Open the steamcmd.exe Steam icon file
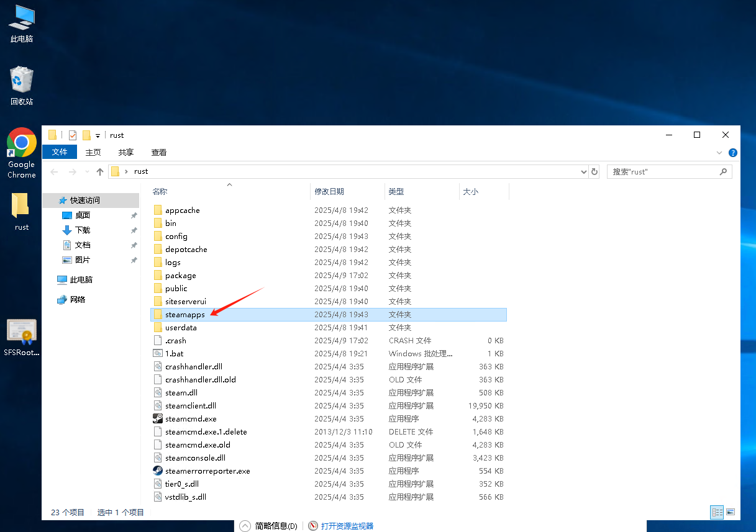Image resolution: width=756 pixels, height=532 pixels. pyautogui.click(x=158, y=419)
